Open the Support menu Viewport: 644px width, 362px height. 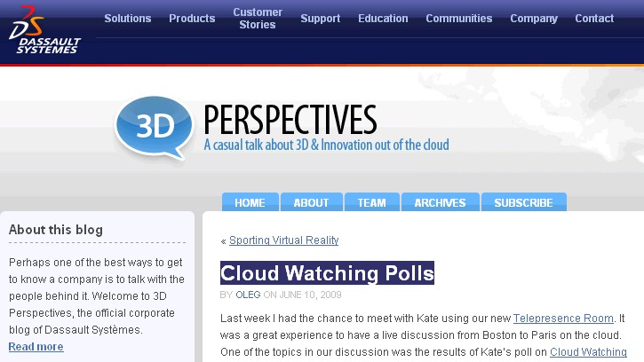321,19
